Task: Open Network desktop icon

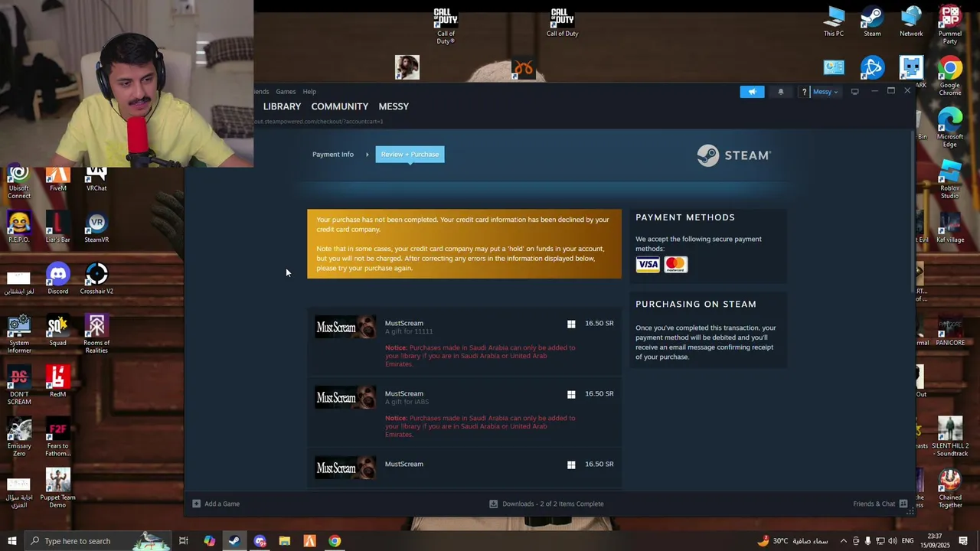Action: point(911,21)
